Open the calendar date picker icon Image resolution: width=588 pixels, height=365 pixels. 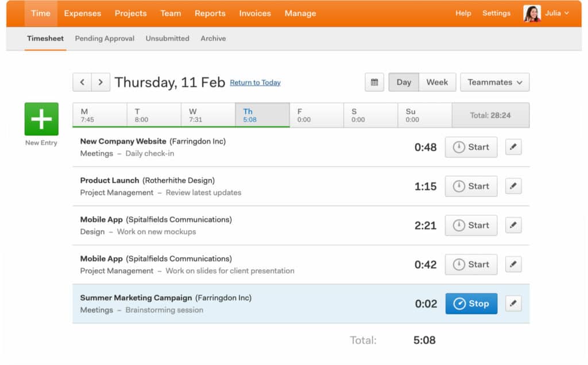coord(374,82)
